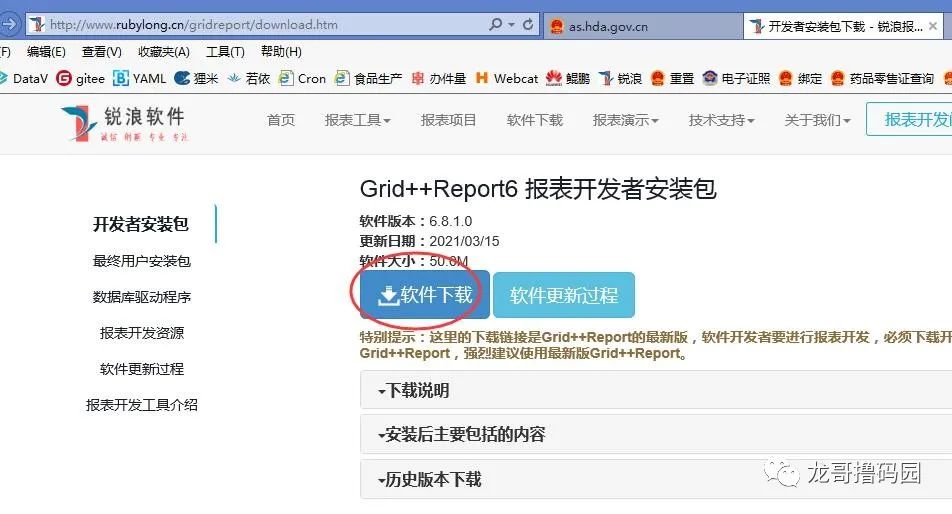Open the 狸米 bookmark

(196, 78)
